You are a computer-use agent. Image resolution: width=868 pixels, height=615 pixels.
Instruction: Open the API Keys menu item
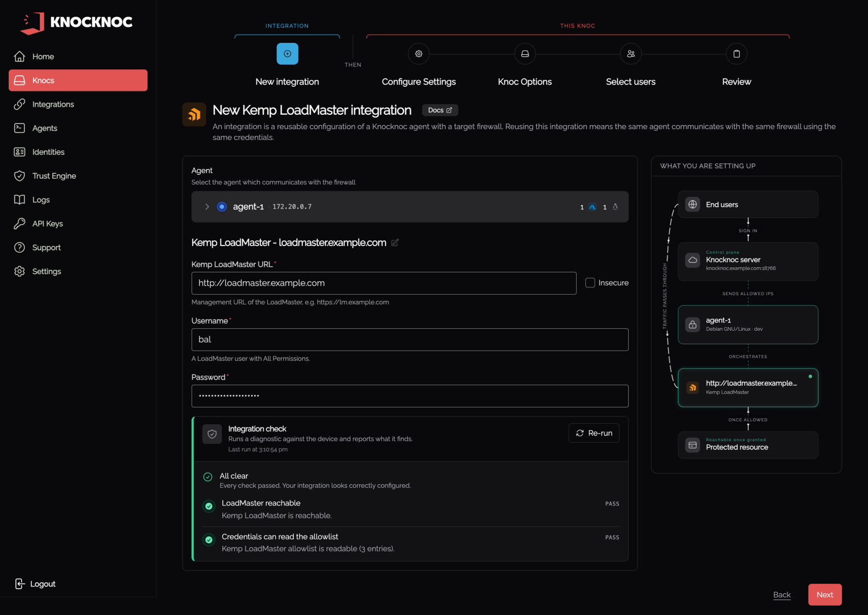click(78, 223)
